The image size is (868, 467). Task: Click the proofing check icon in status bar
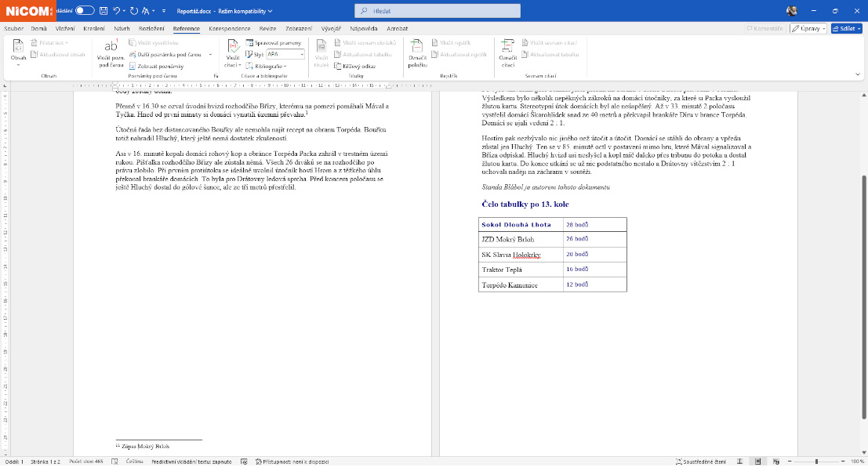(114, 462)
